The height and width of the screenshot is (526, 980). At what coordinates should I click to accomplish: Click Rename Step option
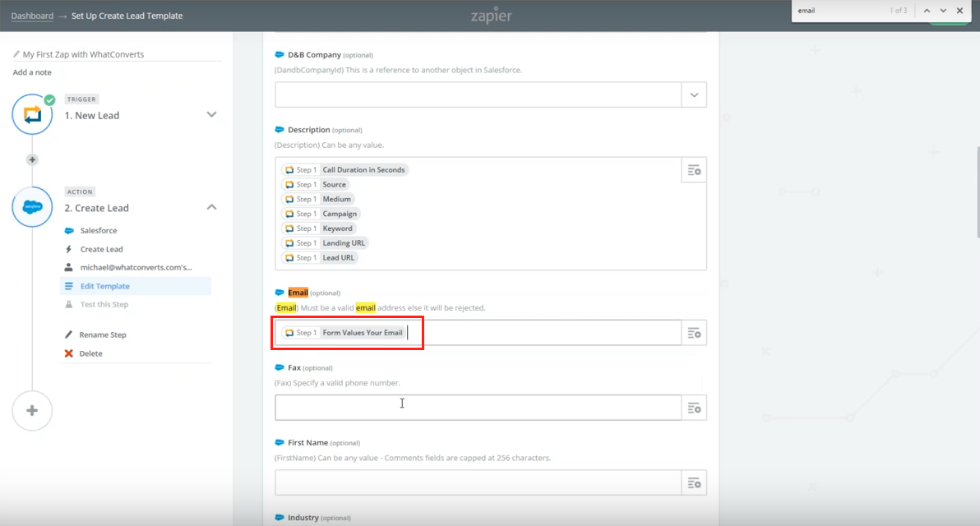(103, 335)
